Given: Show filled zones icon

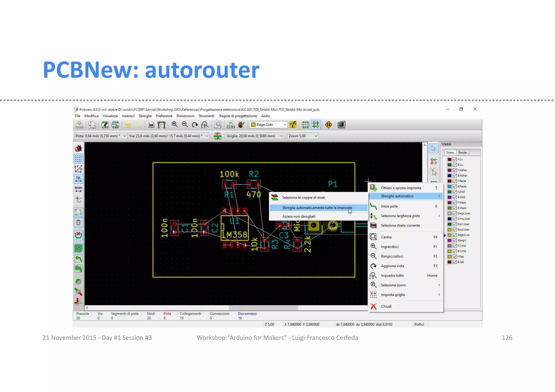Looking at the screenshot, I should [78, 248].
